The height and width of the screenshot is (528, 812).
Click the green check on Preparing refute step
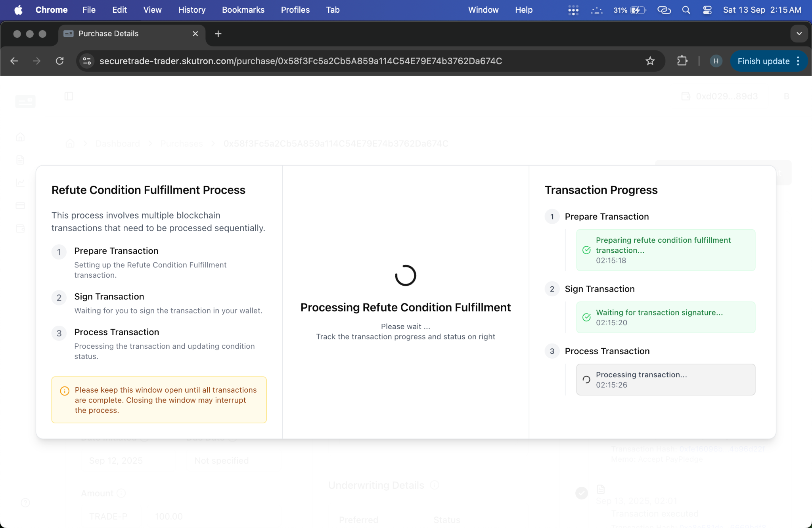click(586, 250)
